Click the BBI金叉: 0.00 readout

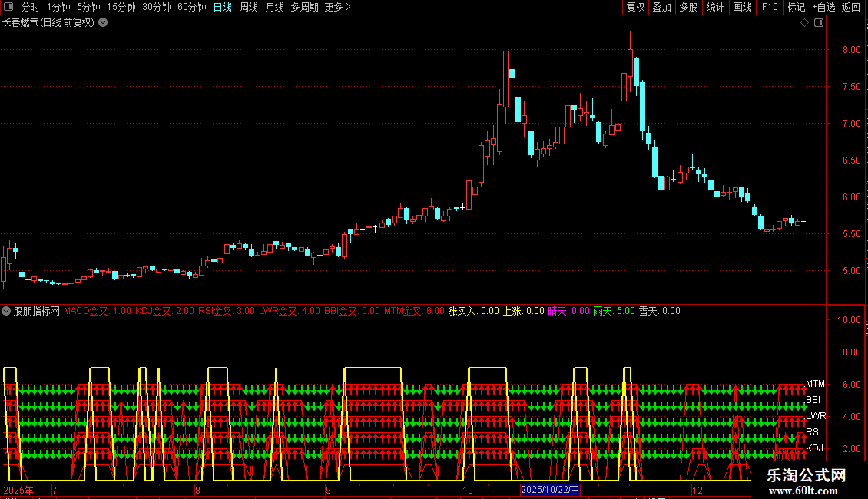pos(352,311)
